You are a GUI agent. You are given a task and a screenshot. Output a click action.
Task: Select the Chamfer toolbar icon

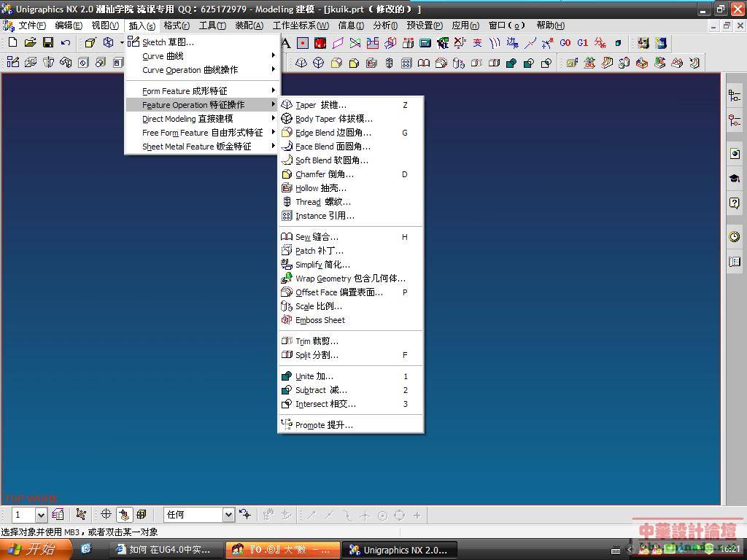354,63
